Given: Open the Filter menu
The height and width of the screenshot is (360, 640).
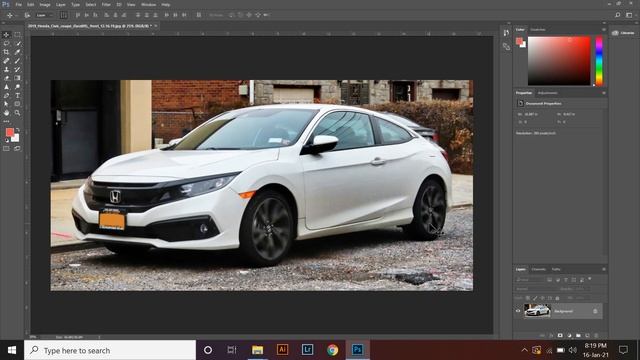Looking at the screenshot, I should click(106, 4).
